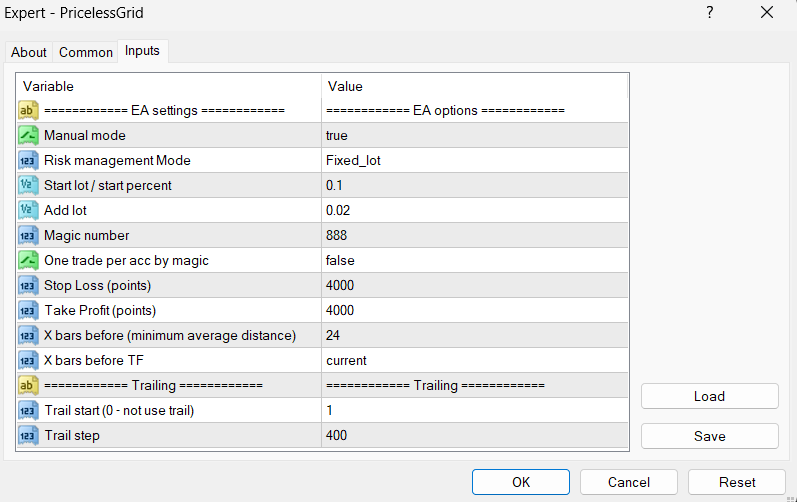Click the help question mark in title bar
Image resolution: width=797 pixels, height=502 pixels.
click(x=710, y=13)
